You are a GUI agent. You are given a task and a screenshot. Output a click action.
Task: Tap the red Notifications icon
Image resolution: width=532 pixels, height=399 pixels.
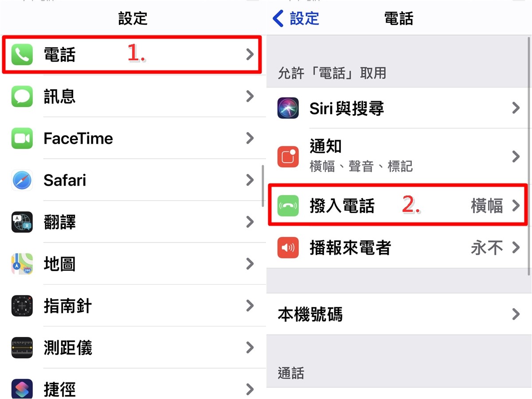(288, 156)
